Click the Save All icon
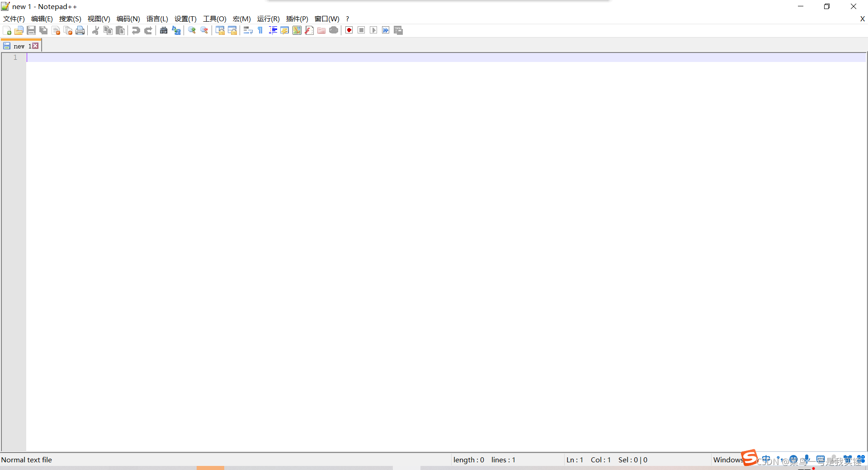Image resolution: width=868 pixels, height=470 pixels. (x=43, y=30)
